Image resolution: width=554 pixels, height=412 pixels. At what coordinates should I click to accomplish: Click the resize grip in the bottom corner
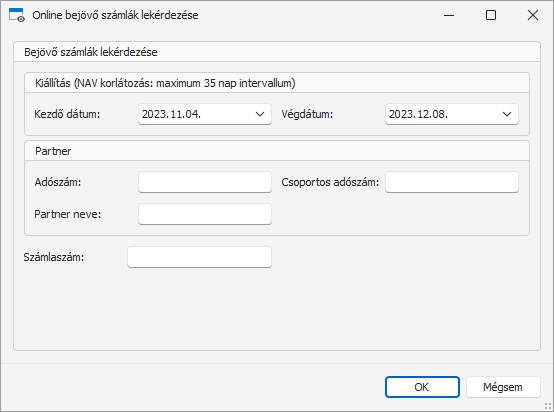(x=548, y=406)
